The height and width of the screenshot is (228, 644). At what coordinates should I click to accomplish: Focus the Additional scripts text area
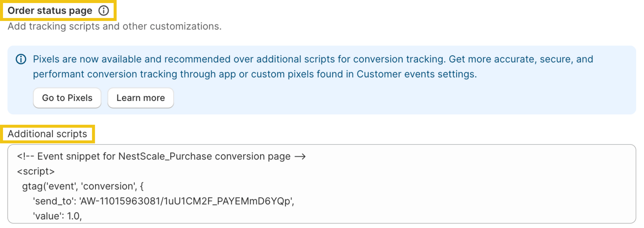[322, 184]
